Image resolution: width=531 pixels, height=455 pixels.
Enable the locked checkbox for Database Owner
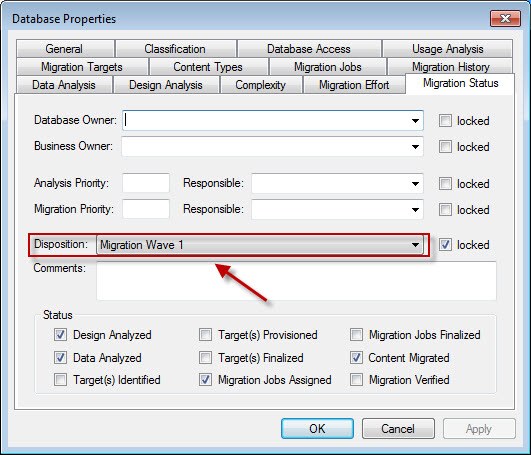point(445,120)
